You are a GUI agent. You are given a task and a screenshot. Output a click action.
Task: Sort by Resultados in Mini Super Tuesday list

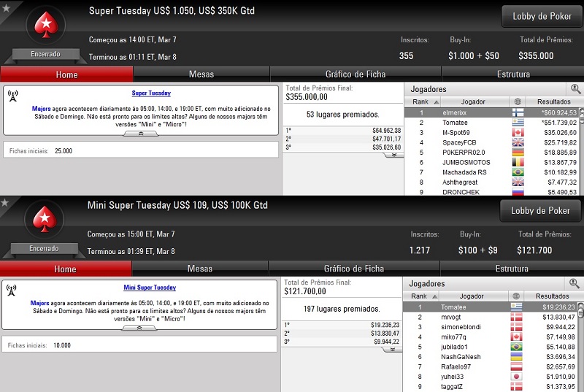(x=552, y=296)
